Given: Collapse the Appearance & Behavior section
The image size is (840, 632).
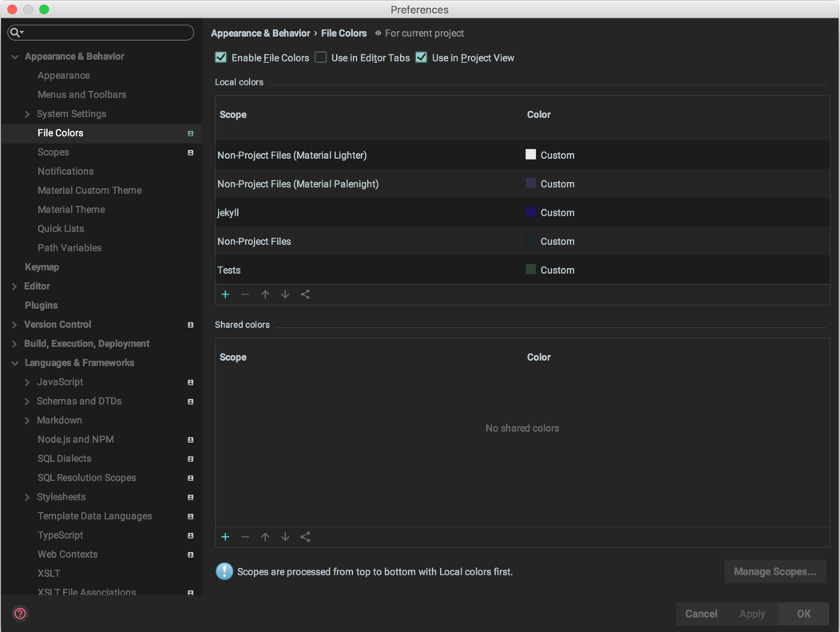Looking at the screenshot, I should tap(14, 56).
